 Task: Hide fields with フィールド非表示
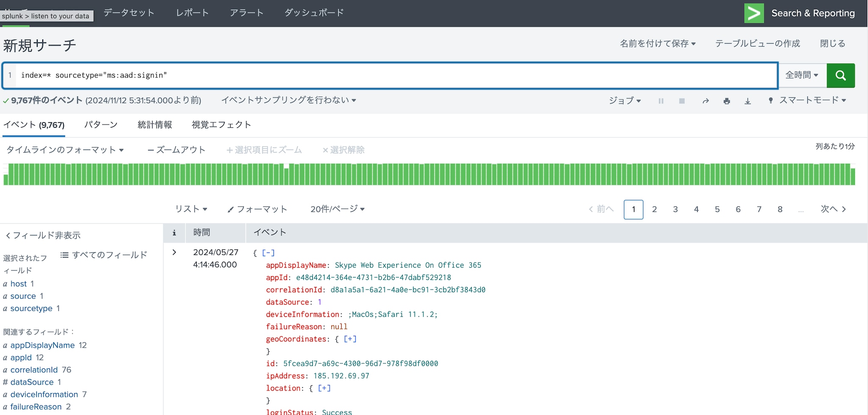[x=43, y=235]
